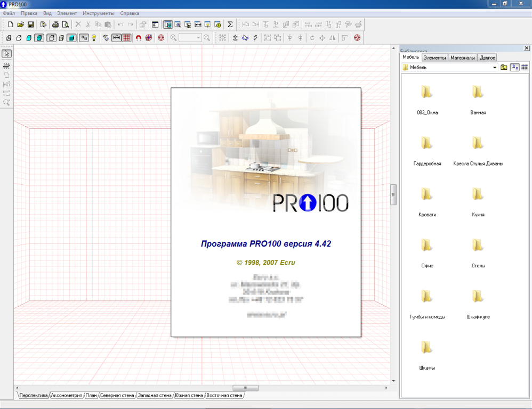Click the vertical scrollbar thumb beside viewport
This screenshot has width=532, height=409.
393,194
